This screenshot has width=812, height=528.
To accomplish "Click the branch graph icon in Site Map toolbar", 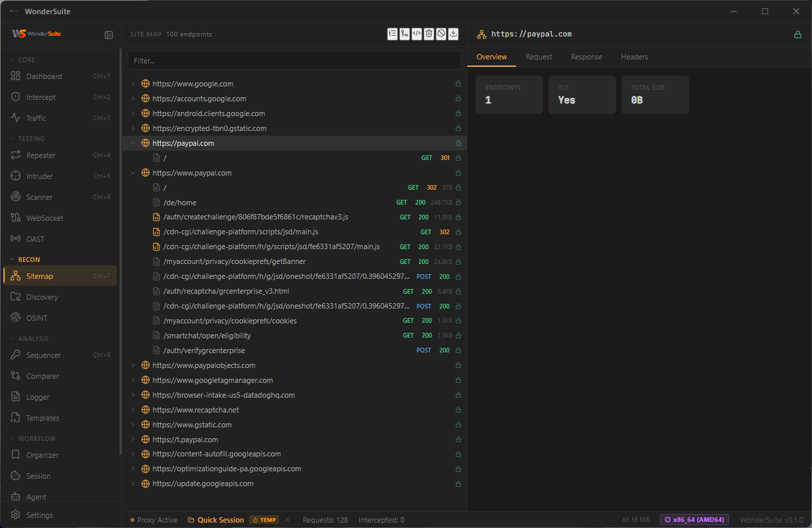I will [405, 34].
